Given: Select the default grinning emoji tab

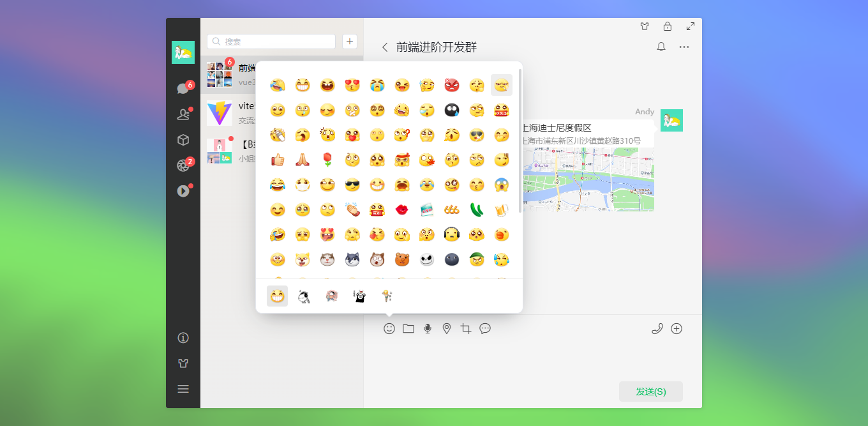Looking at the screenshot, I should click(277, 296).
